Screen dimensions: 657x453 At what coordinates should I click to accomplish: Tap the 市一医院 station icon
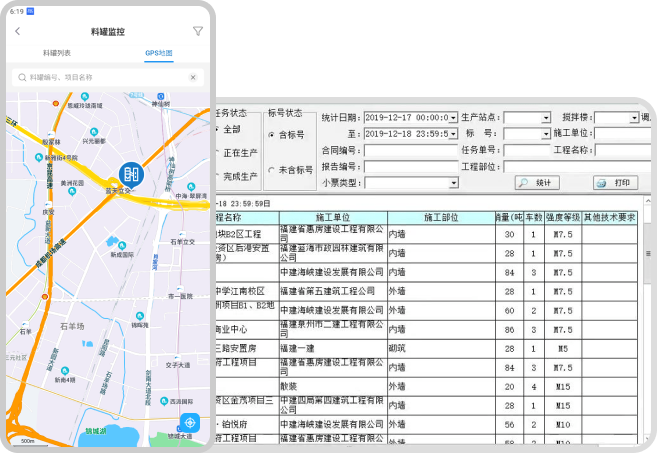(180, 289)
